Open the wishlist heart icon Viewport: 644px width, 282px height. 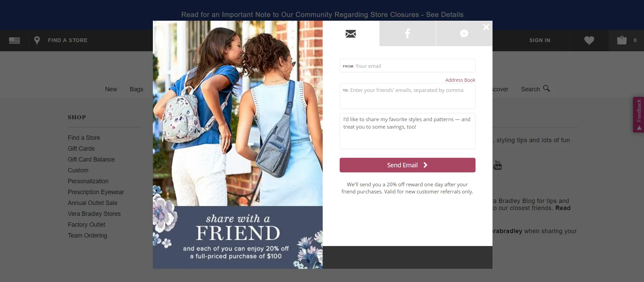tap(589, 40)
